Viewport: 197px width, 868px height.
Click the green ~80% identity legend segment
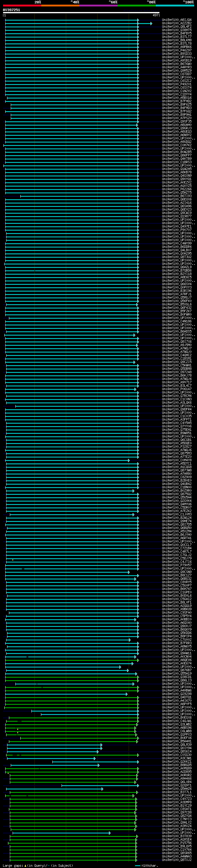[137, 6]
